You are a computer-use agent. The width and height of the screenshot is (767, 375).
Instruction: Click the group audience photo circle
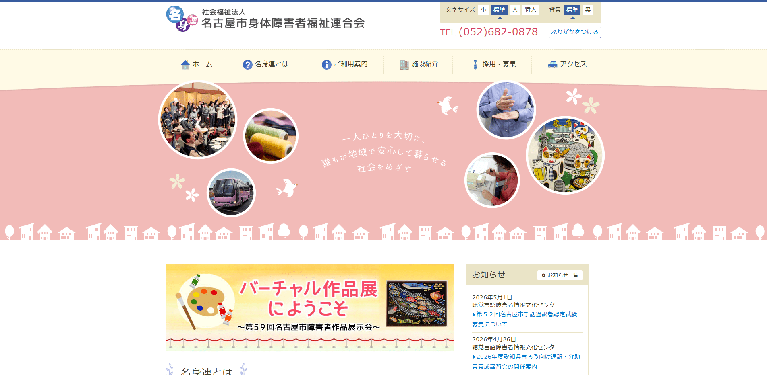coord(198,120)
